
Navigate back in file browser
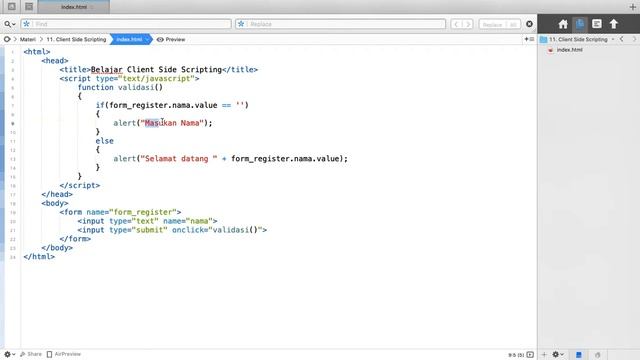pos(622,39)
